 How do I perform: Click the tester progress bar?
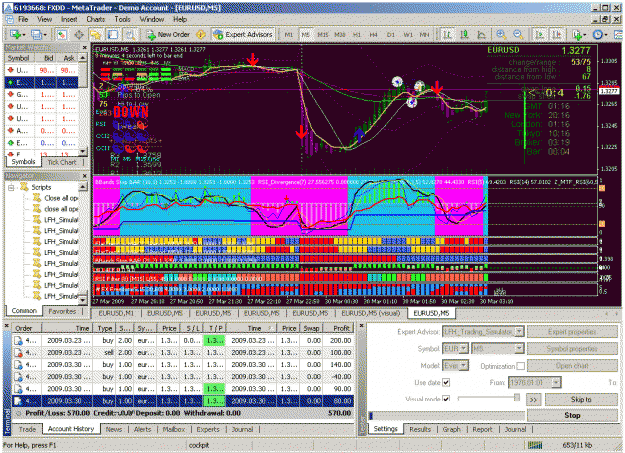click(446, 416)
